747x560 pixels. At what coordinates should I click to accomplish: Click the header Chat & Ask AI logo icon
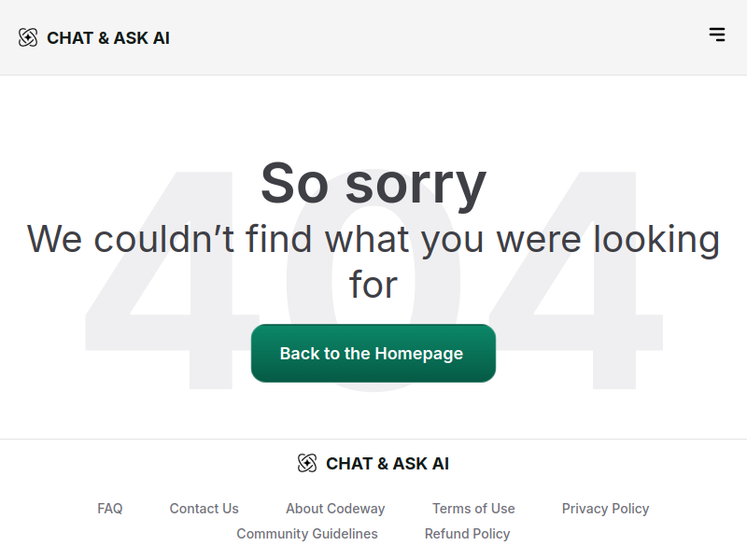(28, 37)
